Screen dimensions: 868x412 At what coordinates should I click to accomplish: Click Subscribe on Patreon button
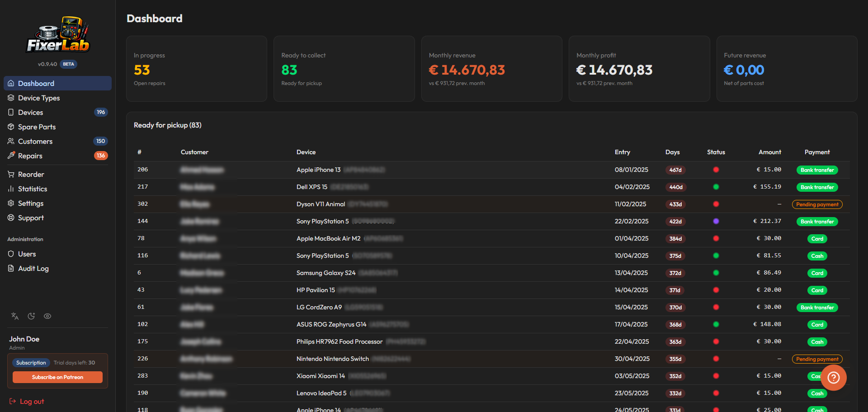coord(57,377)
